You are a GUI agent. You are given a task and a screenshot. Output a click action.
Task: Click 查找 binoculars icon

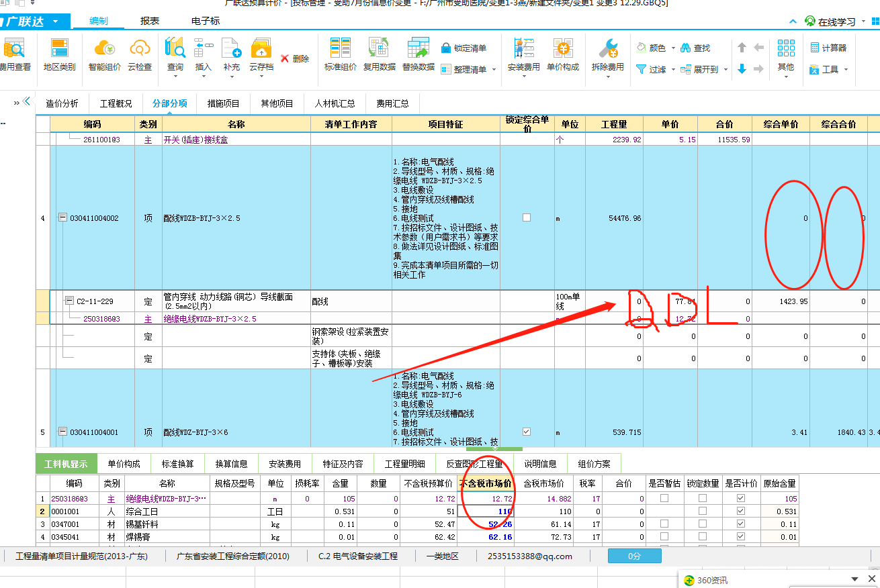(x=685, y=48)
